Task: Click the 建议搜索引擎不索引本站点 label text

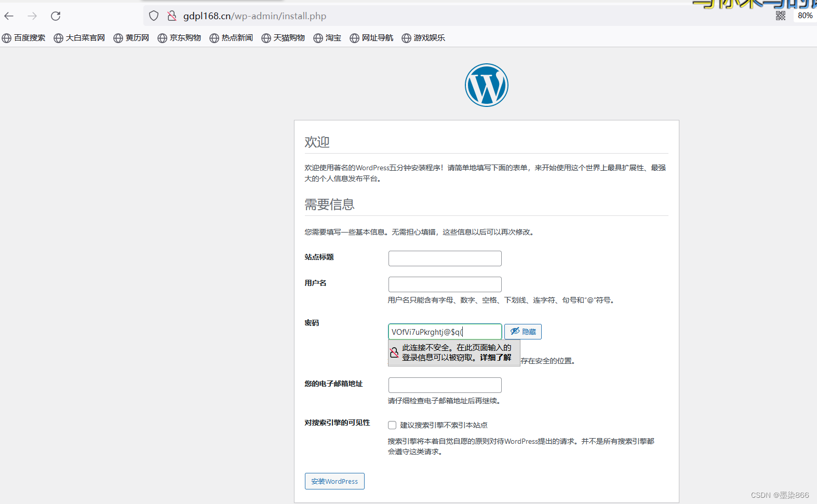Action: tap(444, 425)
